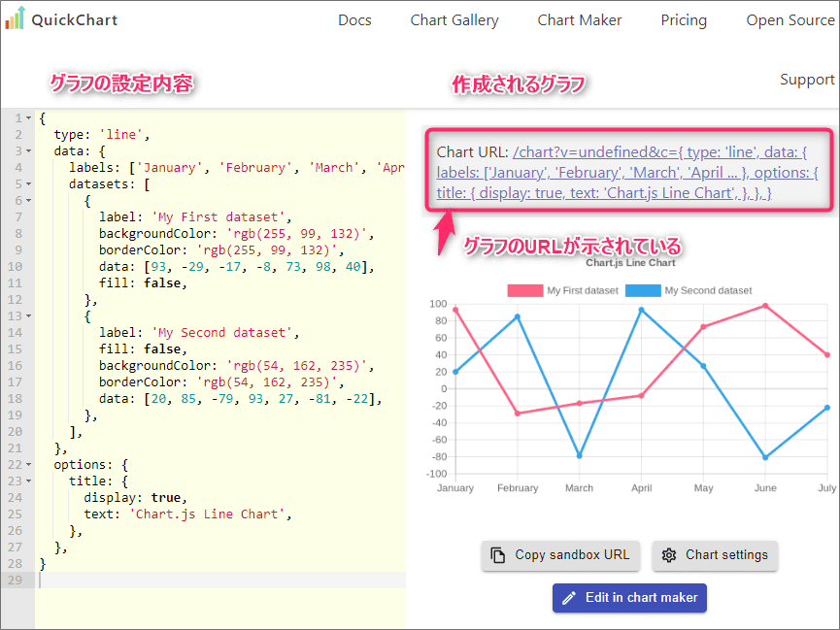Toggle My First dataset legend swatch
Screen dimensions: 840x630
(525, 290)
